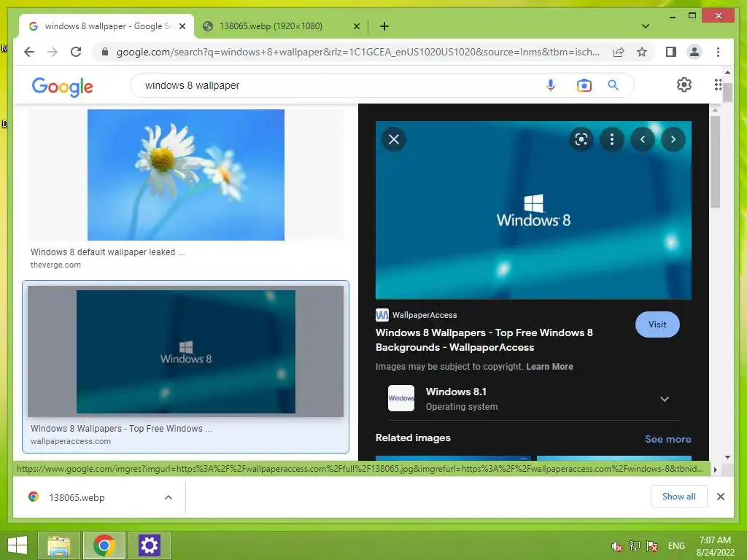Open Google Lens on preview image
Viewport: 747px width, 560px height.
581,139
